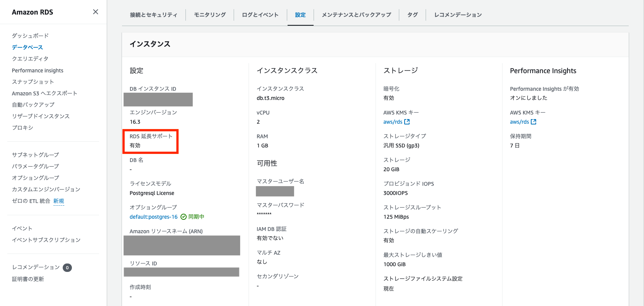Screen dimensions: 644x306
Task: Open 自動バックアップ in sidebar
Action: (x=33, y=105)
